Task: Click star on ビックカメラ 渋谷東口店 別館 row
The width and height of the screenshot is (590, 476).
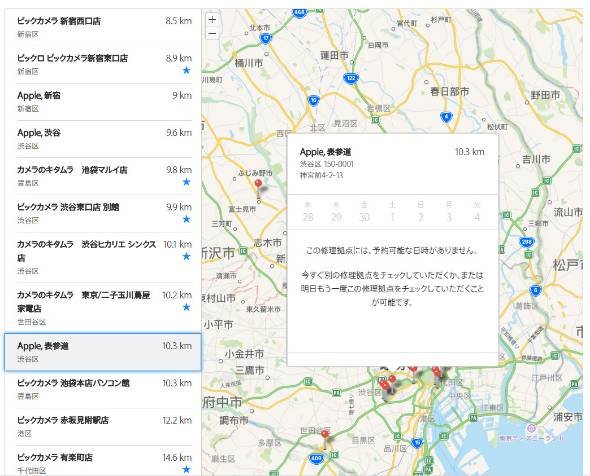Action: pyautogui.click(x=186, y=219)
